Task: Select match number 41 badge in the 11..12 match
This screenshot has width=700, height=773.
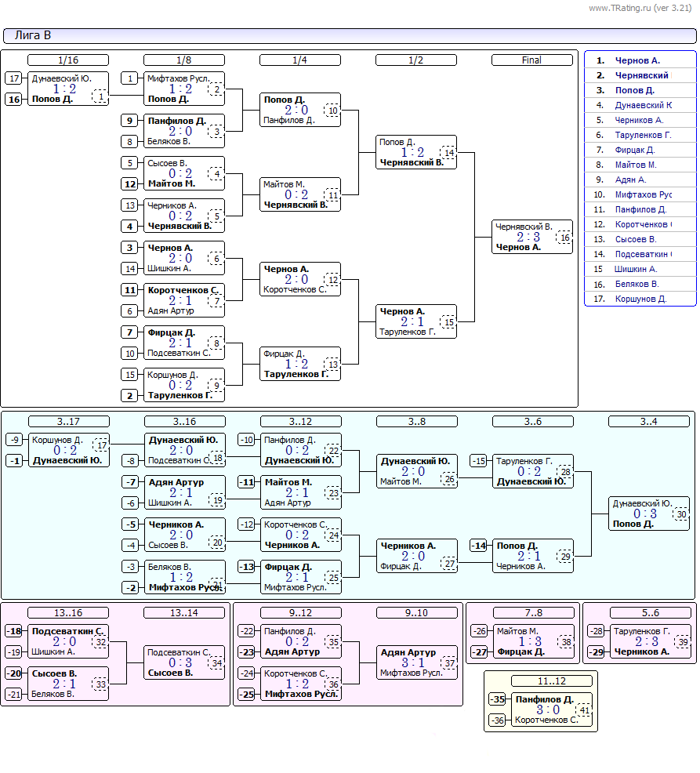Action: [585, 710]
